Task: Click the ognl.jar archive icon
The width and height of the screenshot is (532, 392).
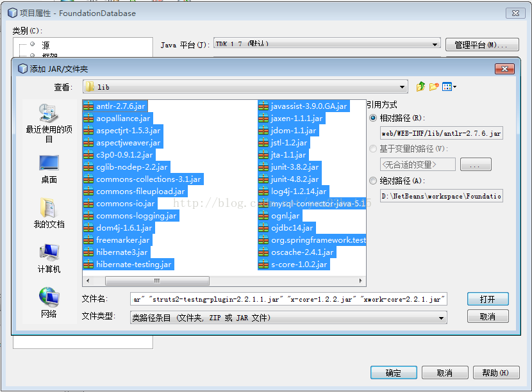Action: [x=263, y=216]
